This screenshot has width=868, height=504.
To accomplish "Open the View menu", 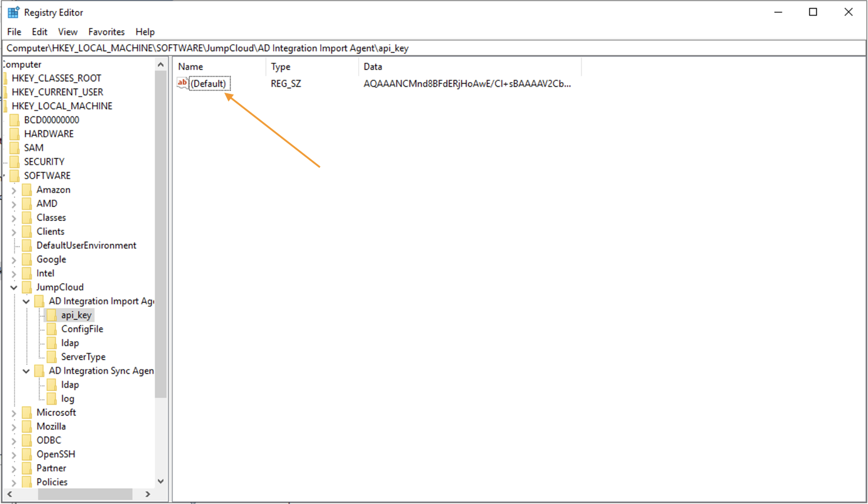I will pos(68,31).
